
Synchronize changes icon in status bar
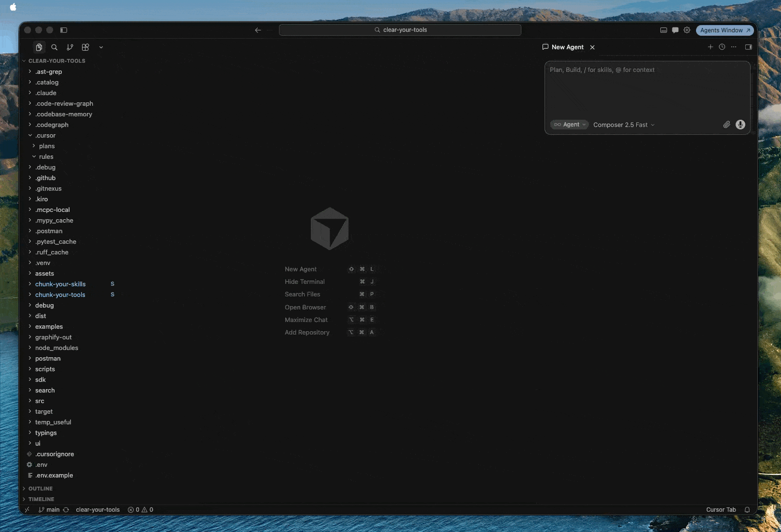click(66, 510)
